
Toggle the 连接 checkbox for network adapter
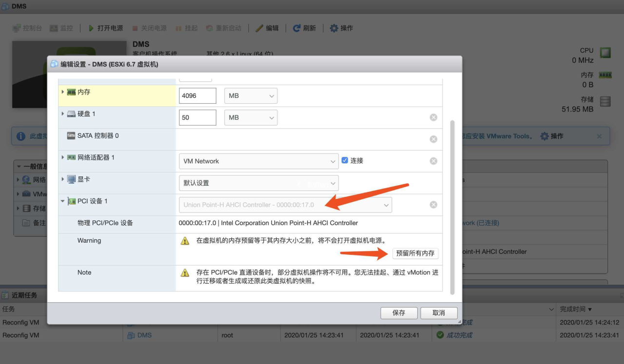point(344,161)
